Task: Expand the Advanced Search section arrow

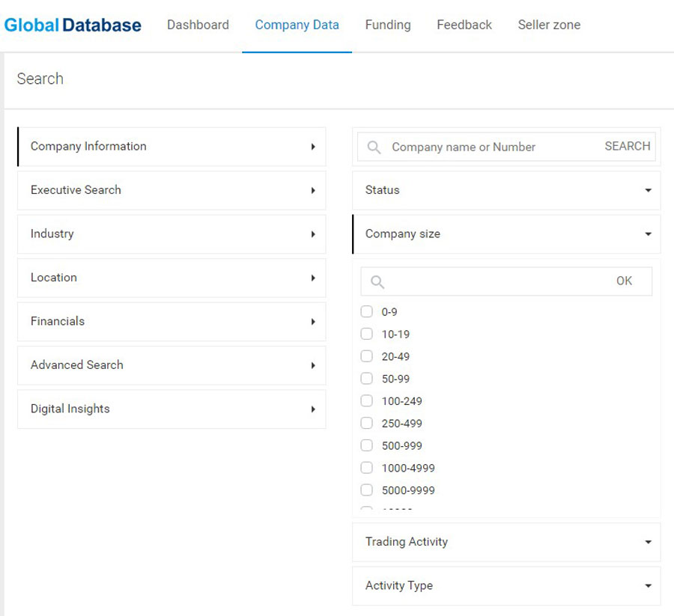Action: pyautogui.click(x=313, y=365)
